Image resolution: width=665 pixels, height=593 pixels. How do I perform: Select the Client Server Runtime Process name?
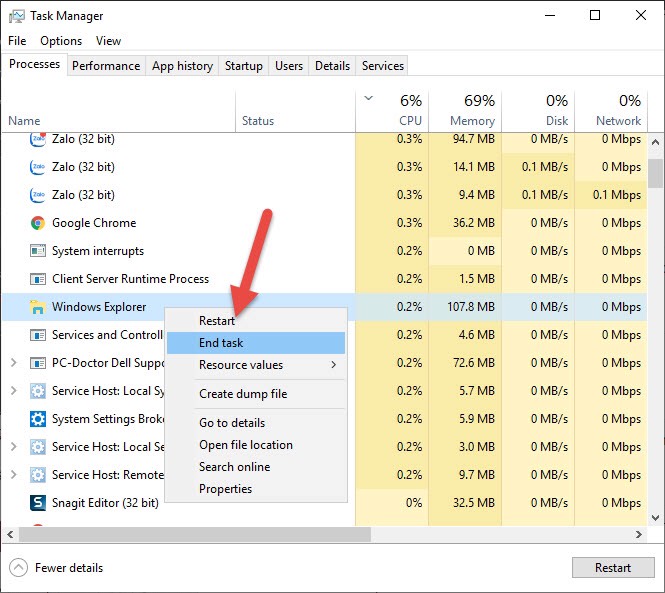pos(130,279)
